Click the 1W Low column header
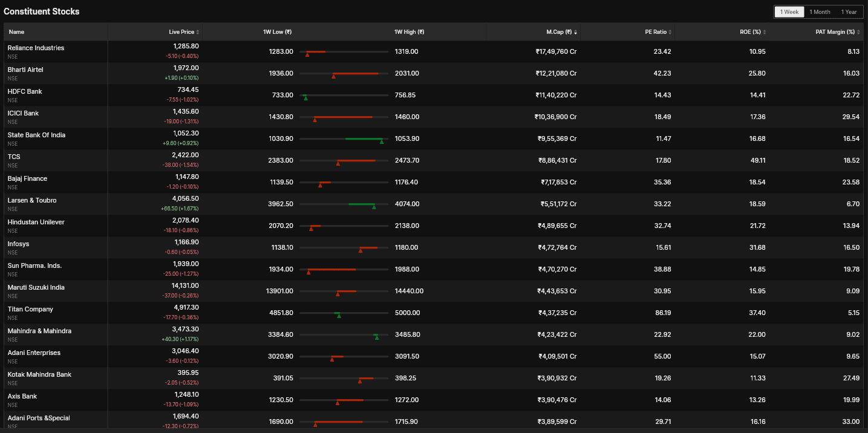868x433 pixels. pos(278,32)
